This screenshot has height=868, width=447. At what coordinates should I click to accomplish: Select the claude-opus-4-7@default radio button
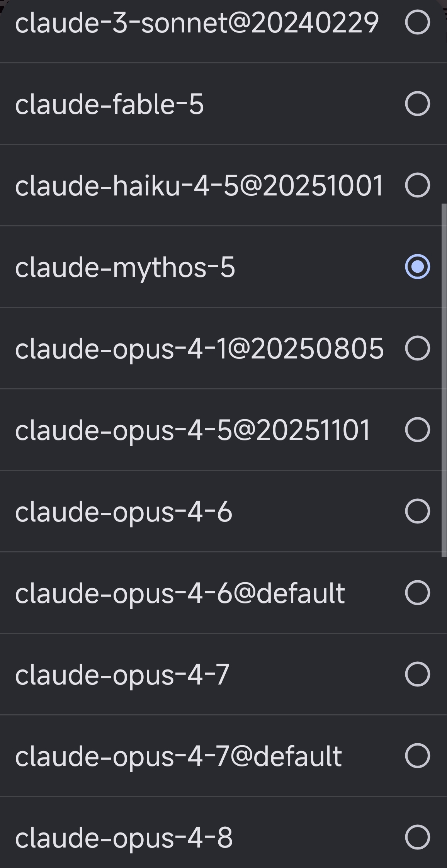[x=417, y=756]
